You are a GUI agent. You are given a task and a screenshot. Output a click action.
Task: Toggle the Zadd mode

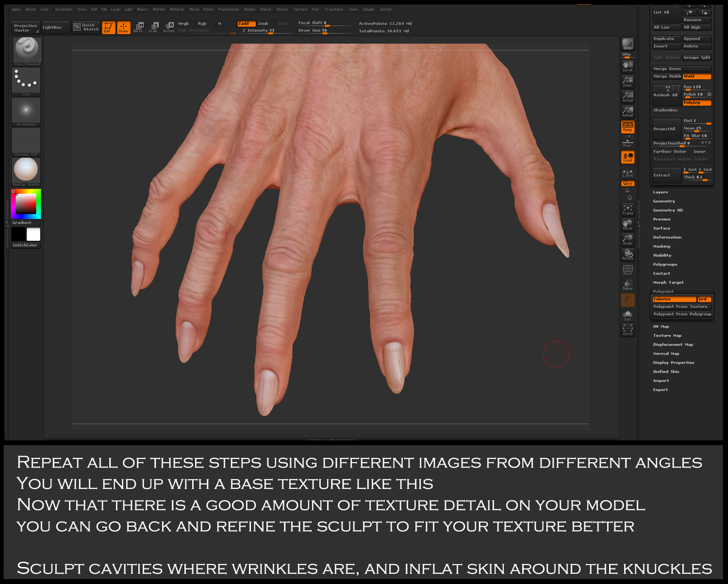[x=247, y=23]
